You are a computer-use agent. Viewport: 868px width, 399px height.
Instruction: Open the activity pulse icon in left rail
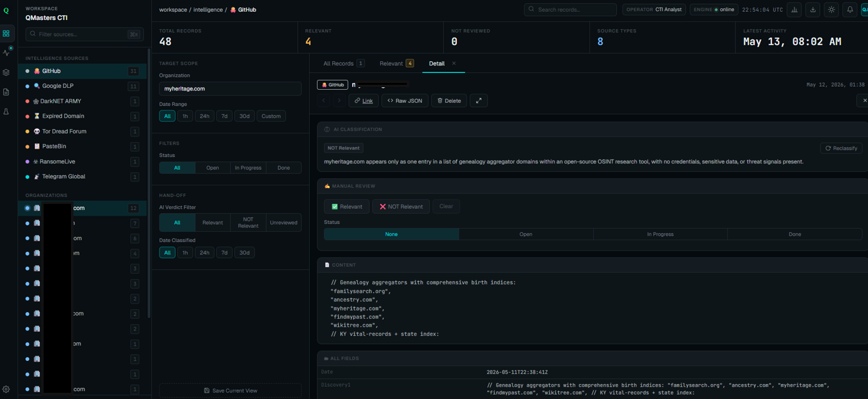pyautogui.click(x=6, y=53)
